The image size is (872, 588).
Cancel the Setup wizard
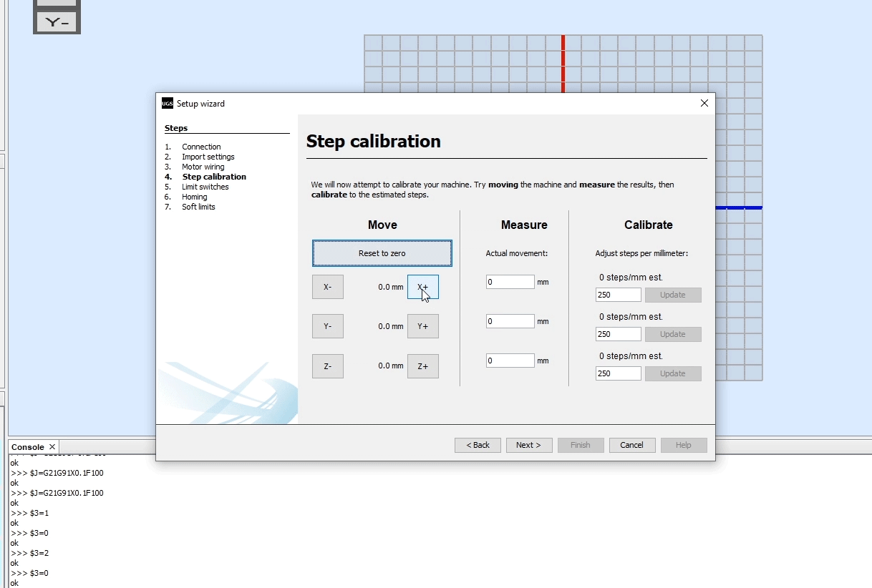tap(632, 445)
